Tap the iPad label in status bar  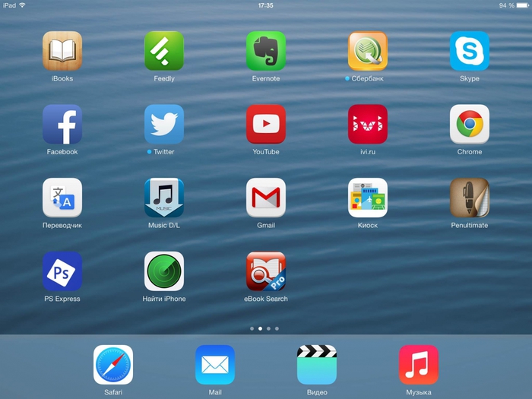click(x=9, y=5)
